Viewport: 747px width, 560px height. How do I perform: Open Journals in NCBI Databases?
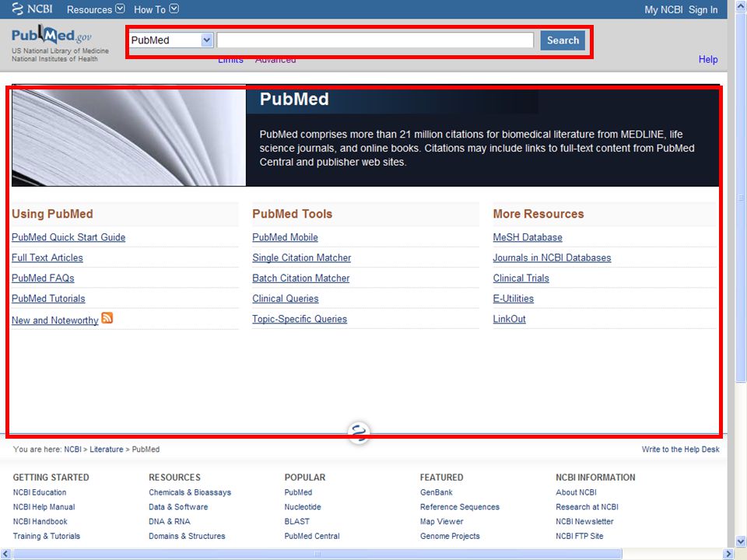[552, 257]
